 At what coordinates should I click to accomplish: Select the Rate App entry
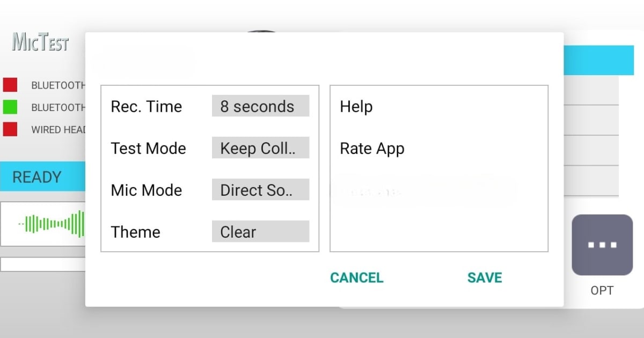click(x=372, y=148)
